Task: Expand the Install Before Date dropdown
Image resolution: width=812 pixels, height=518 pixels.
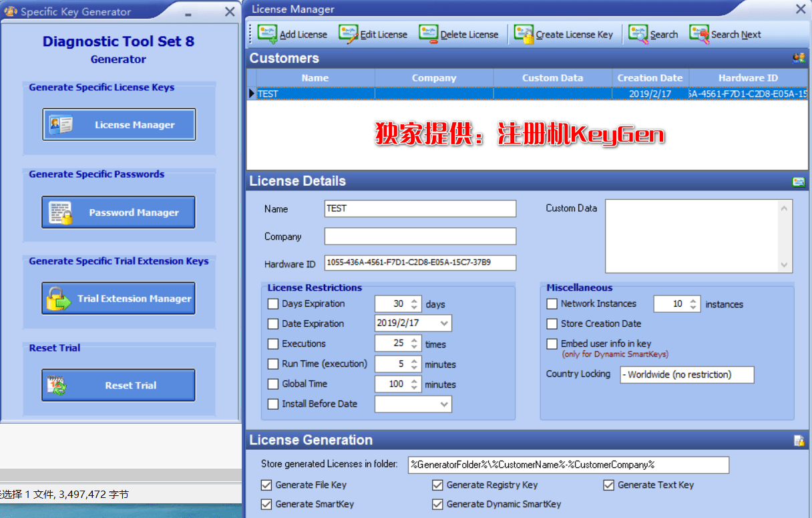Action: (x=444, y=404)
